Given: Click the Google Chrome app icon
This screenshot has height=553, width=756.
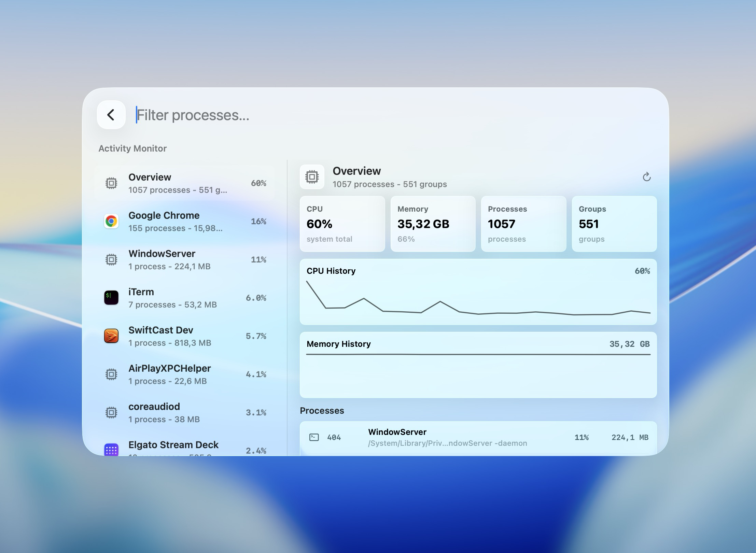Looking at the screenshot, I should [x=111, y=222].
